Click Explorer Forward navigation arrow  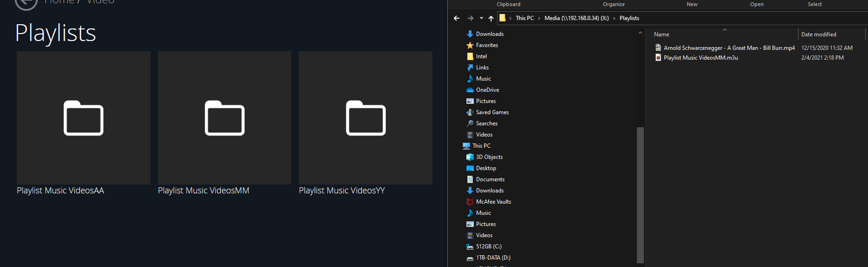coord(471,18)
